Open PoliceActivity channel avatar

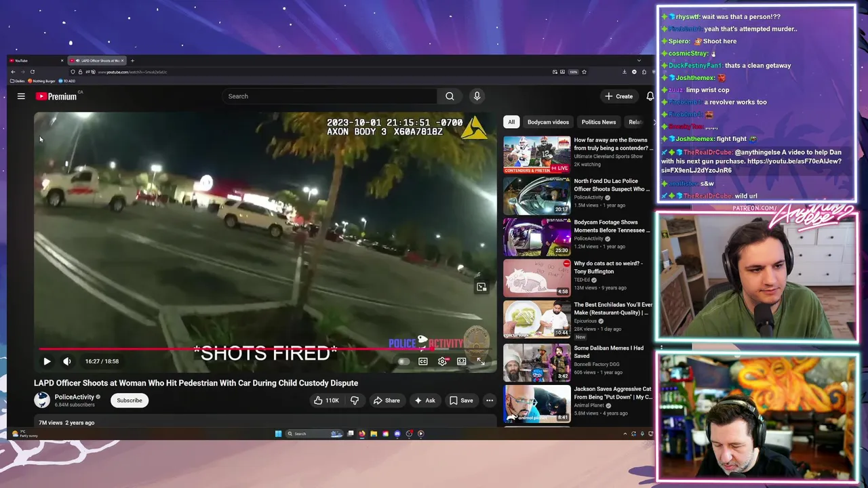point(42,401)
